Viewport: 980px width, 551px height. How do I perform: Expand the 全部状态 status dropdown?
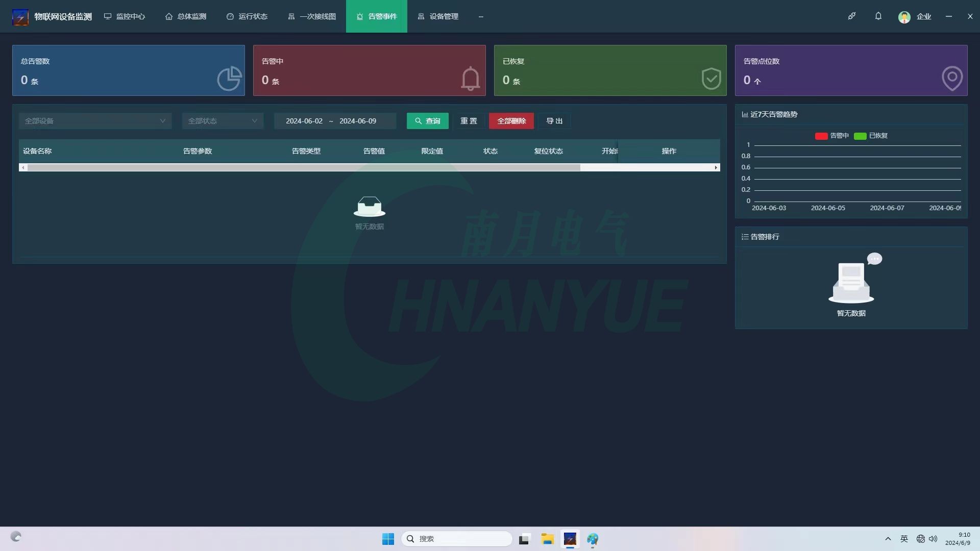(x=223, y=121)
